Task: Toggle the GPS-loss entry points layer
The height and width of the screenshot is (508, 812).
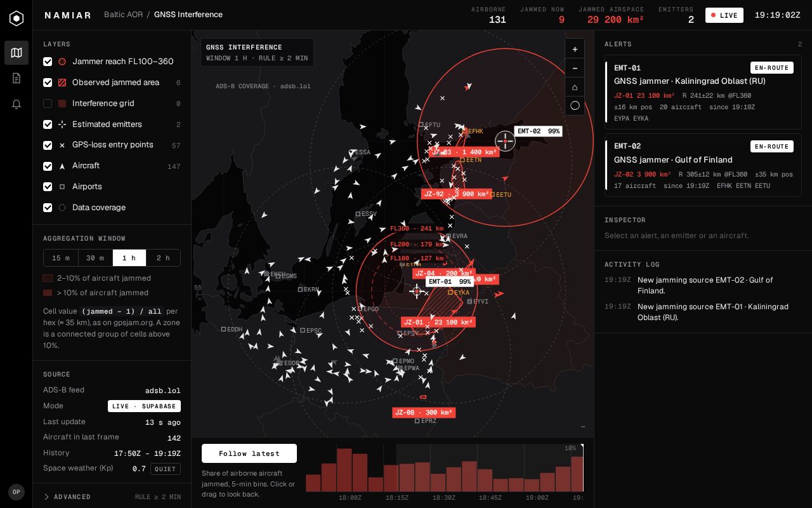Action: click(x=48, y=145)
